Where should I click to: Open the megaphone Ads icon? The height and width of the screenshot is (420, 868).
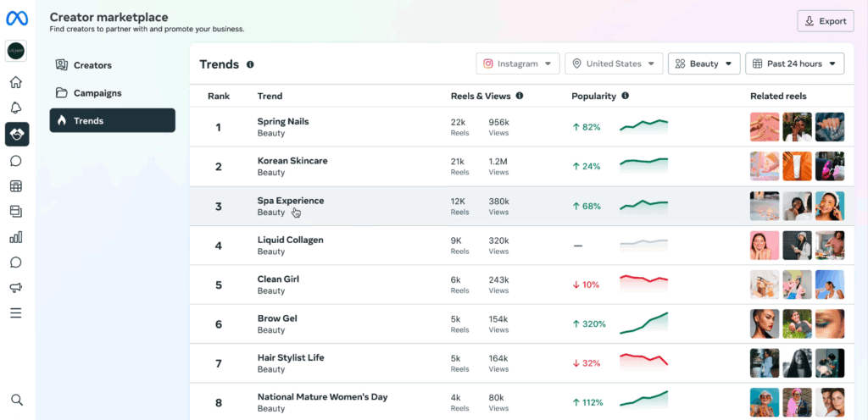(x=16, y=288)
